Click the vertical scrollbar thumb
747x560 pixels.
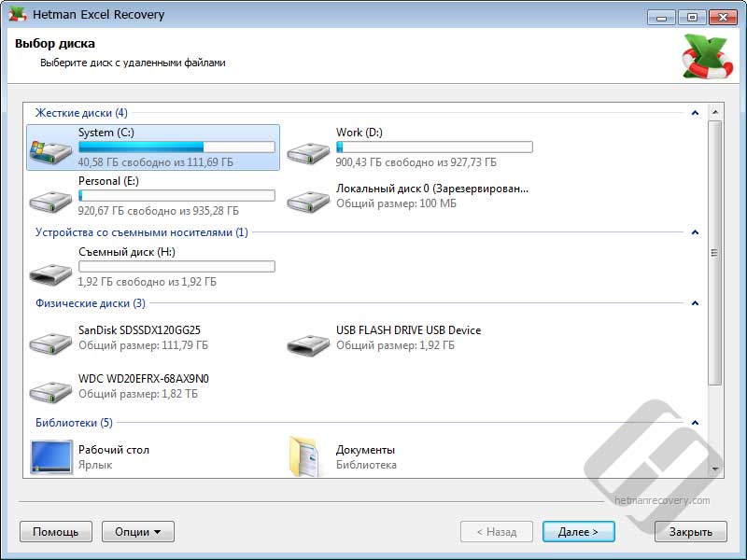point(714,253)
